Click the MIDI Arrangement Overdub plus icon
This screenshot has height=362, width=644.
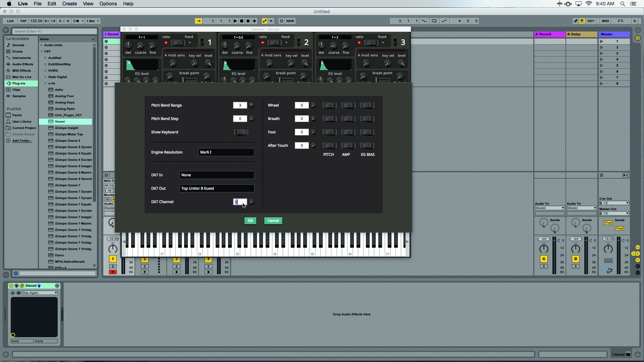pyautogui.click(x=254, y=21)
